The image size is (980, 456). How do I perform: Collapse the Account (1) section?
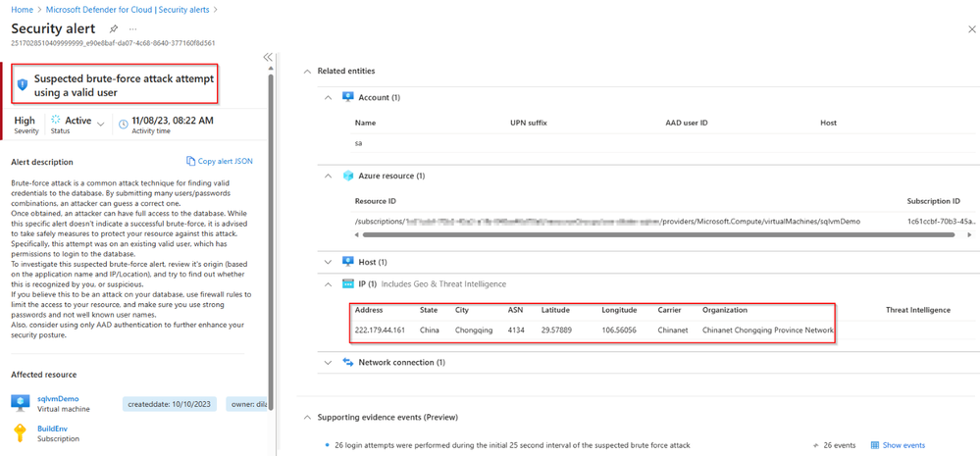point(328,97)
